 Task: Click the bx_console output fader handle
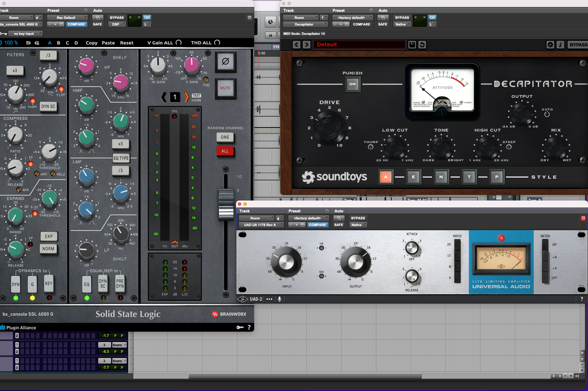226,205
